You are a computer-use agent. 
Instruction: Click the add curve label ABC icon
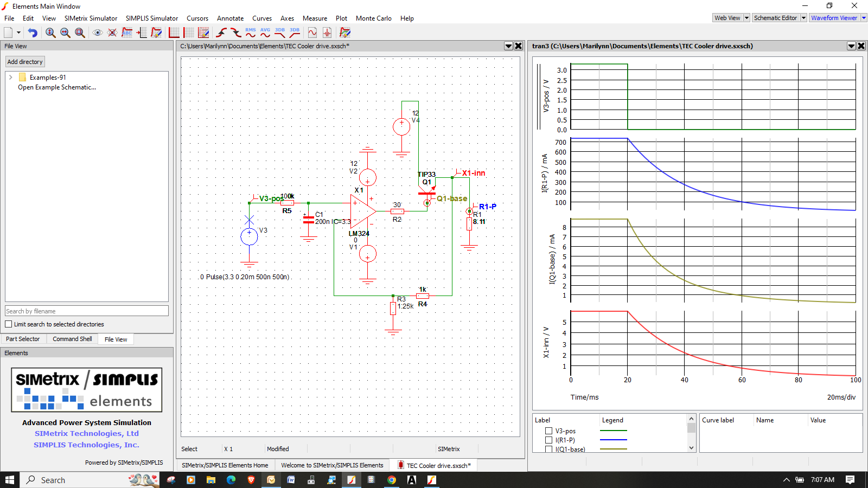coord(127,33)
